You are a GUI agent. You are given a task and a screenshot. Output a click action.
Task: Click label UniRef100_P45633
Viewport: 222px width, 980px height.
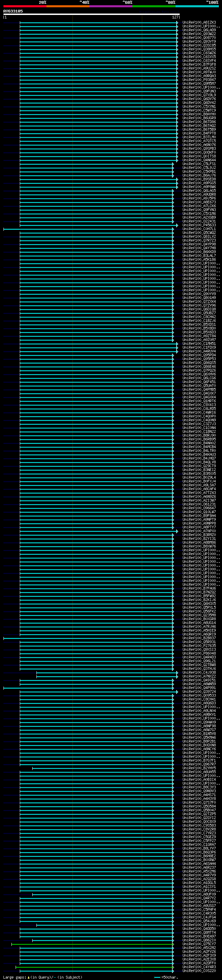pos(199,225)
